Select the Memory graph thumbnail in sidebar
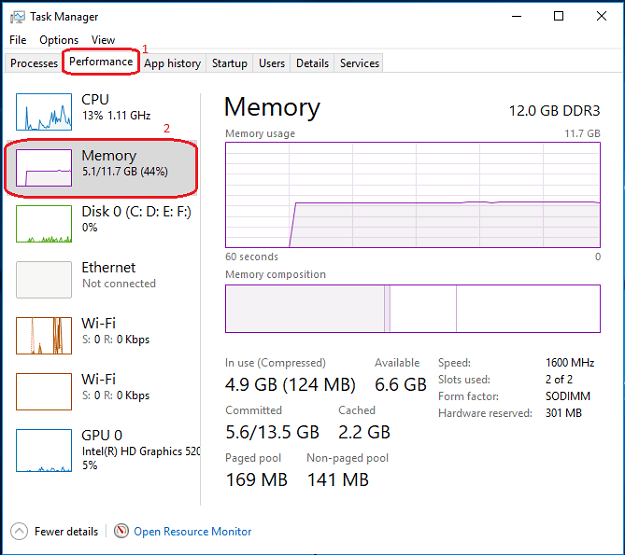 point(44,167)
